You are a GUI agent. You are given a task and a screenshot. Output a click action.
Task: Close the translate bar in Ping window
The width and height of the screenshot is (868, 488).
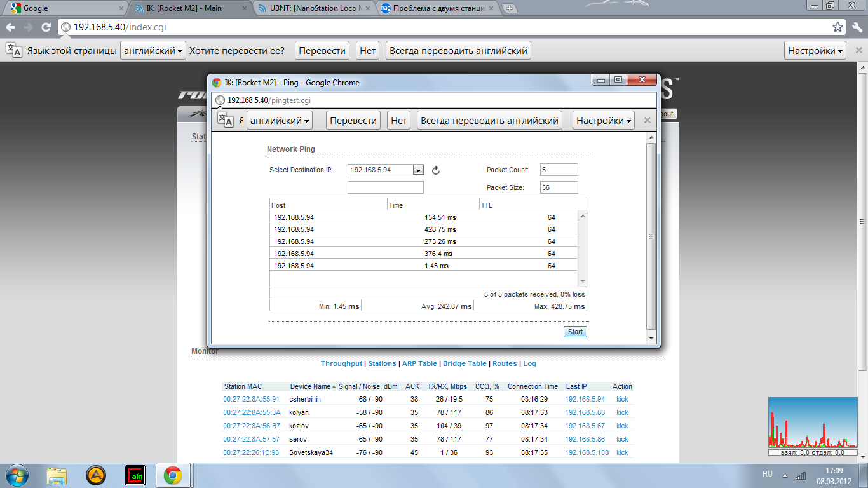(x=647, y=120)
